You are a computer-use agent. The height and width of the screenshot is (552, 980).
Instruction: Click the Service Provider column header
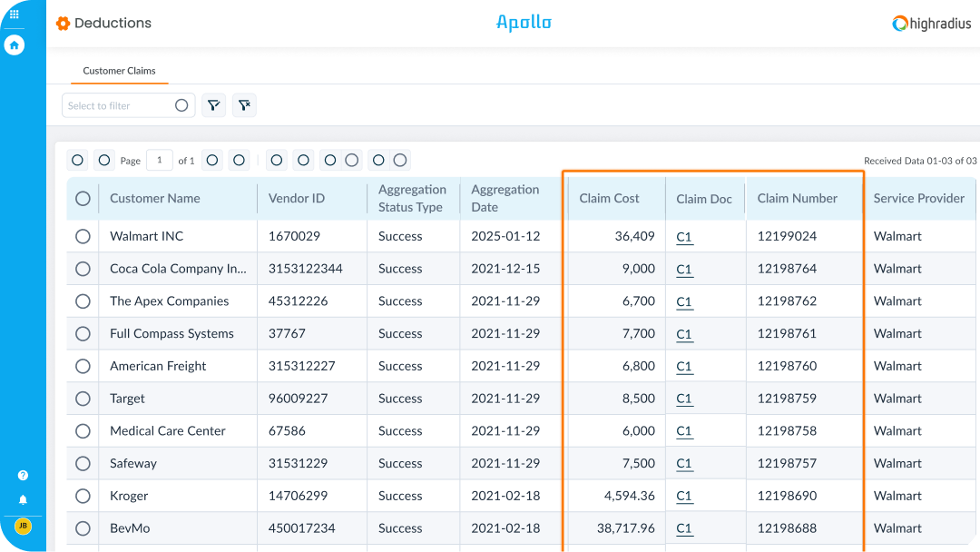pos(918,198)
